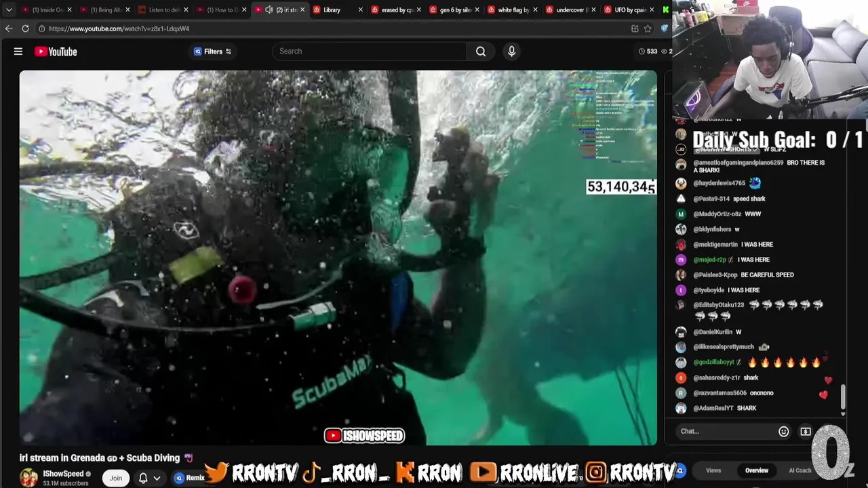Click the Remix button
Image resolution: width=868 pixels, height=488 pixels.
pyautogui.click(x=190, y=478)
